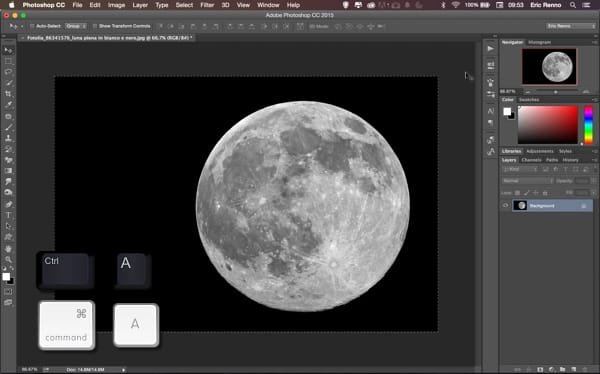Open the layer blend mode Normal dropdown

click(x=528, y=181)
